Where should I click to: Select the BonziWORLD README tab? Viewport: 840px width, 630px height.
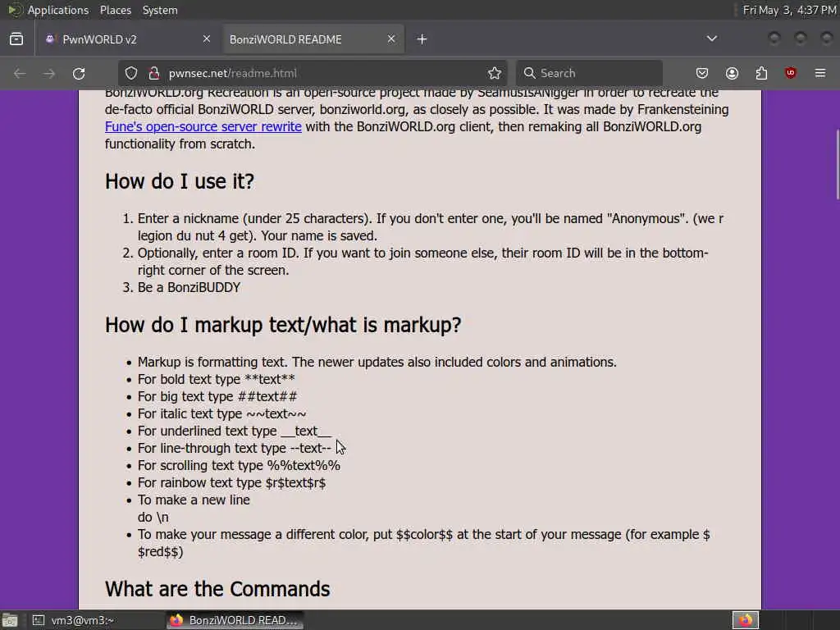313,39
